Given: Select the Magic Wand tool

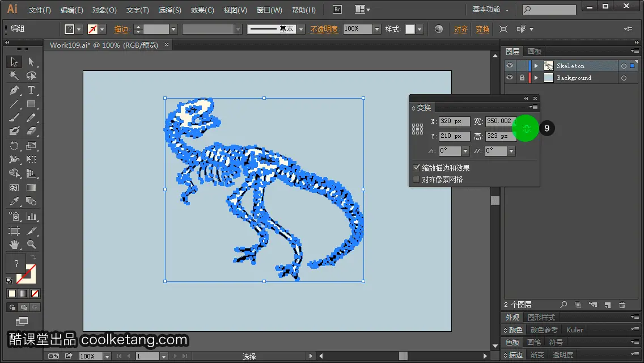Looking at the screenshot, I should point(14,75).
